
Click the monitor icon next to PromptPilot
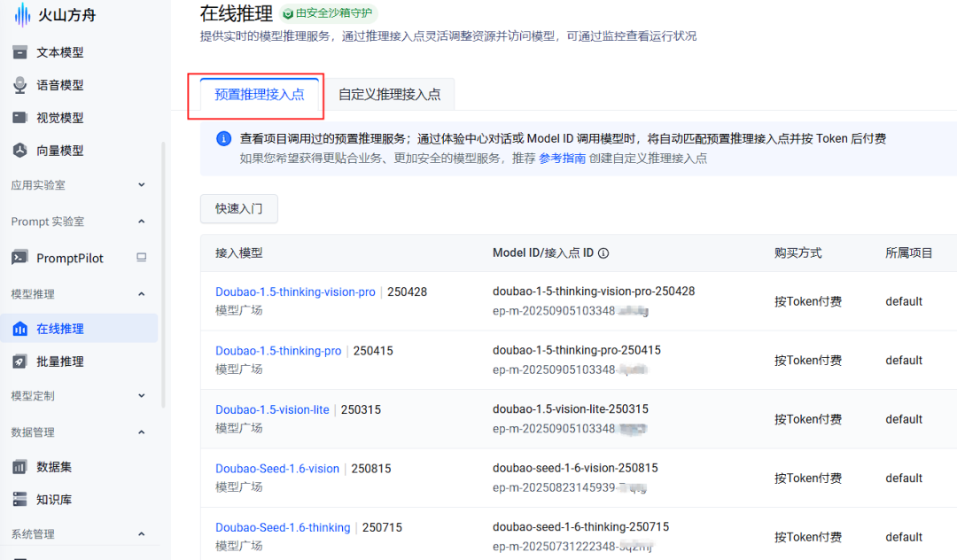point(141,258)
